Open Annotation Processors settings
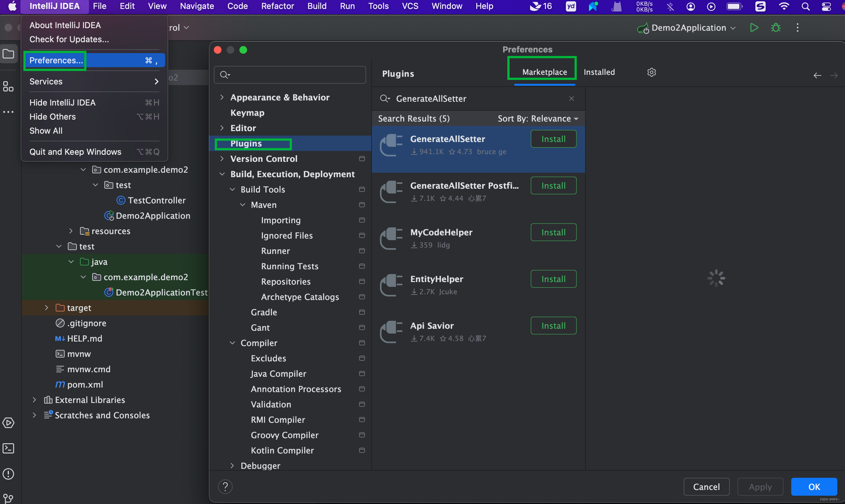 tap(296, 389)
